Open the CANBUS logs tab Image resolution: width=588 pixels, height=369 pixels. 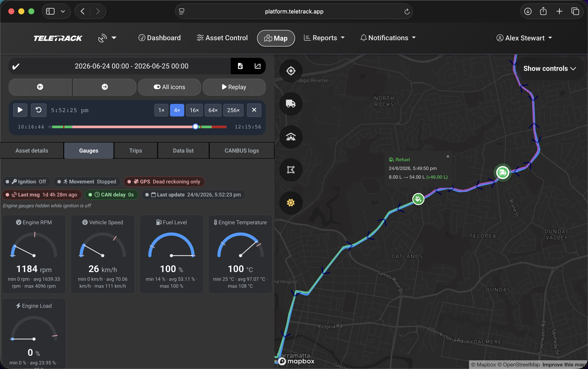pos(242,151)
